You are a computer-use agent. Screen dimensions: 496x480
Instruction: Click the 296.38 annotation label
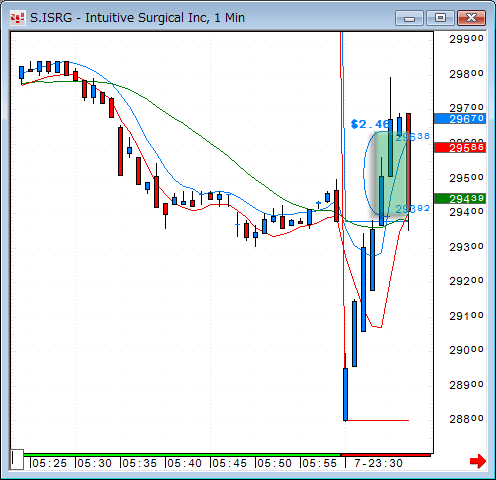coord(413,136)
